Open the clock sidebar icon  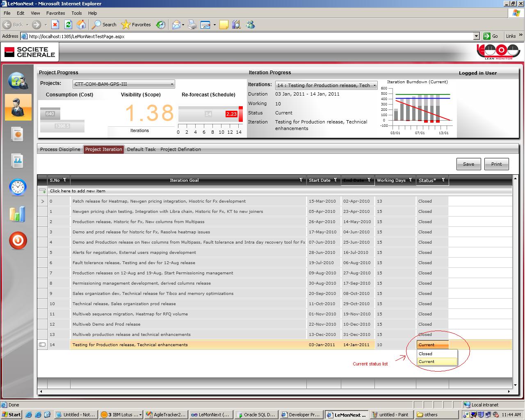click(x=18, y=187)
